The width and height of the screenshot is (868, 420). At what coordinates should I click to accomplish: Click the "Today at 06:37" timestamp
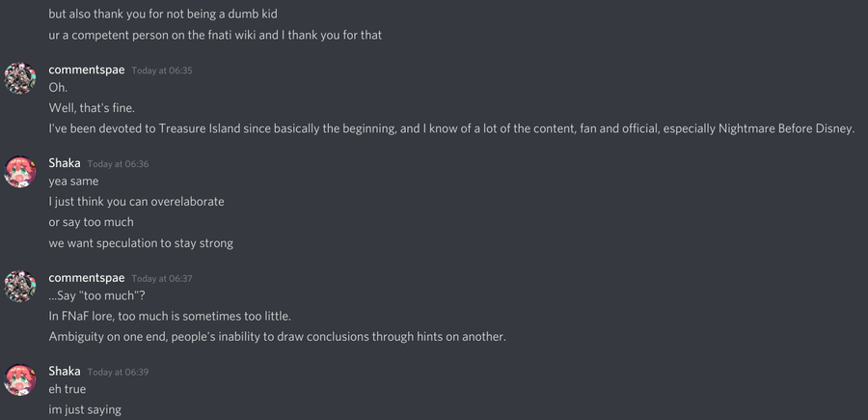pos(162,279)
